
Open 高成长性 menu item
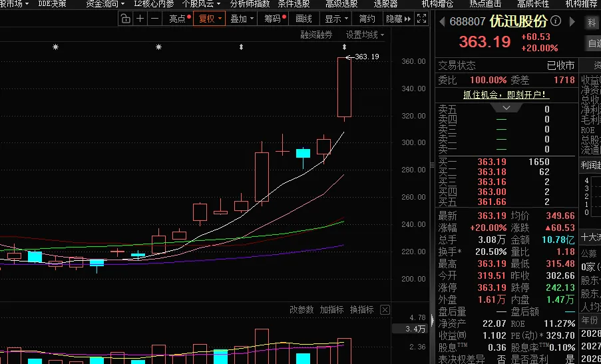point(533,4)
